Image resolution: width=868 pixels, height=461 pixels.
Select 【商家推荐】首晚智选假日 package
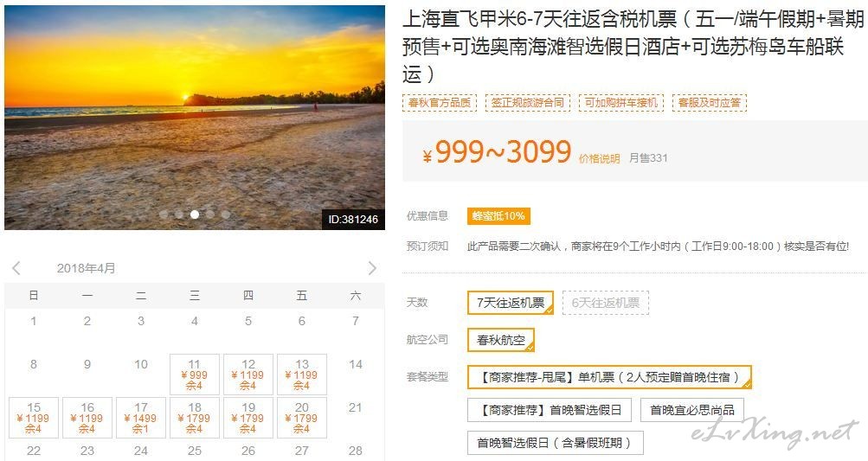[x=550, y=410]
